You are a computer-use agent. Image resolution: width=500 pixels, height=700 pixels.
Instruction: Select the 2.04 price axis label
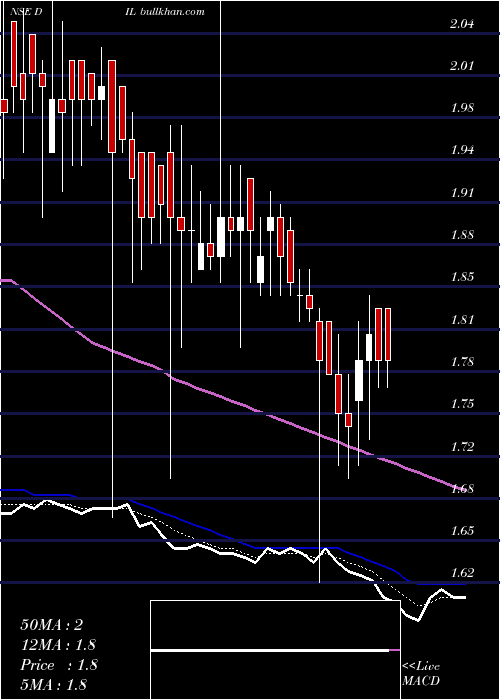[462, 24]
